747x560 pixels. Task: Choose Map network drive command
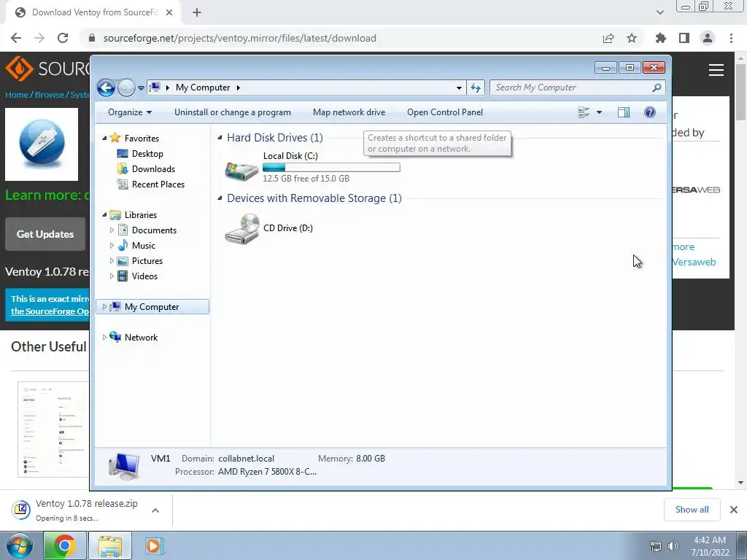349,112
